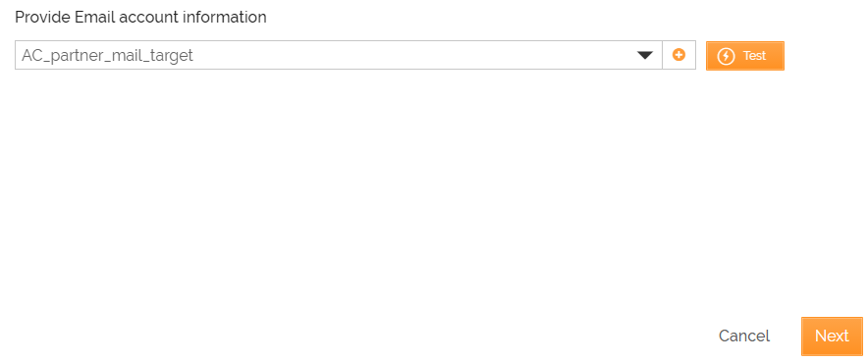Open the black dropdown arrow of account selector
The height and width of the screenshot is (362, 868).
coord(645,55)
